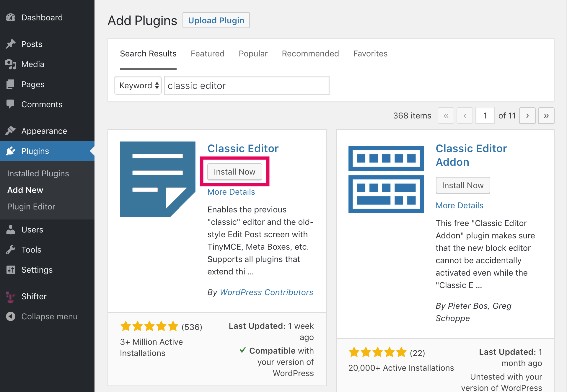
Task: Click the Comments speech bubble icon
Action: click(x=11, y=104)
